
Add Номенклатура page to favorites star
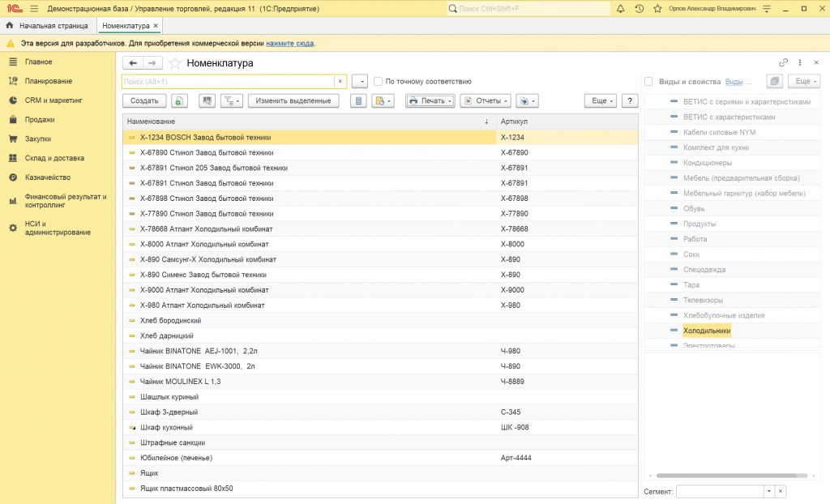coord(174,63)
